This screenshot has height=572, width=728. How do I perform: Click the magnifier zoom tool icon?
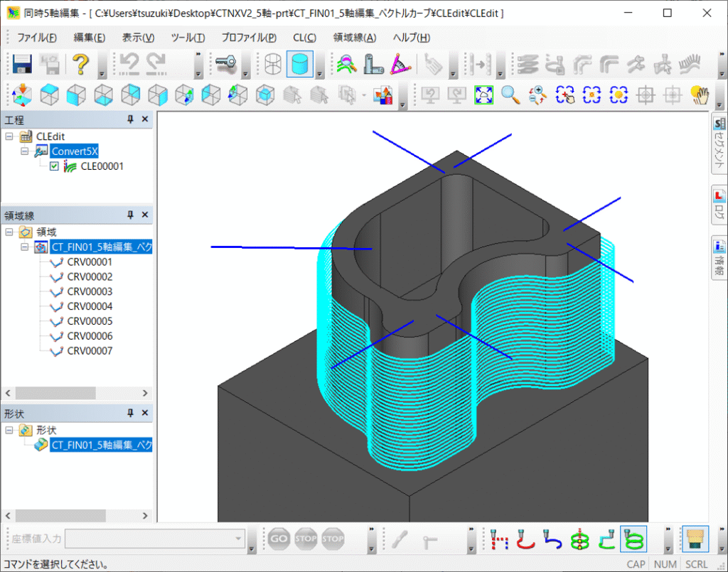point(510,95)
